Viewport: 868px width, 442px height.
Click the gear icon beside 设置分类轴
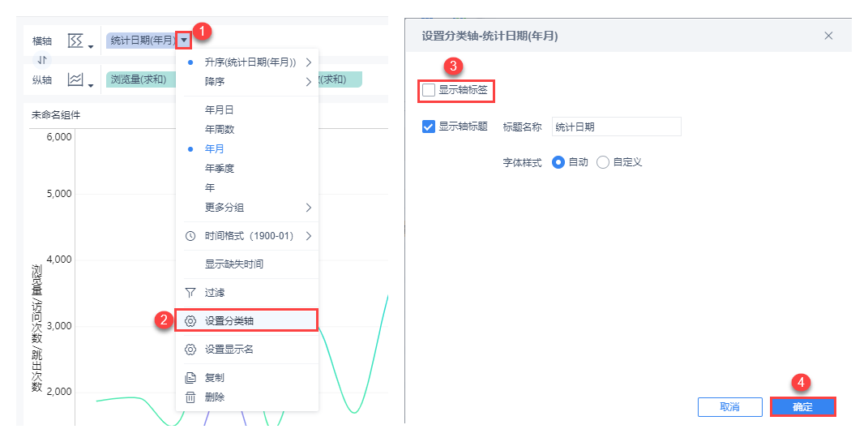tap(190, 321)
